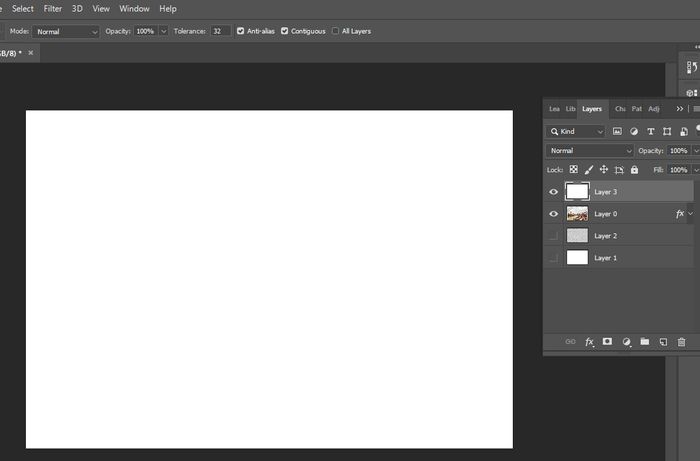Hide Layer 3 with eye icon
Screen dimensions: 700x461
click(x=554, y=192)
